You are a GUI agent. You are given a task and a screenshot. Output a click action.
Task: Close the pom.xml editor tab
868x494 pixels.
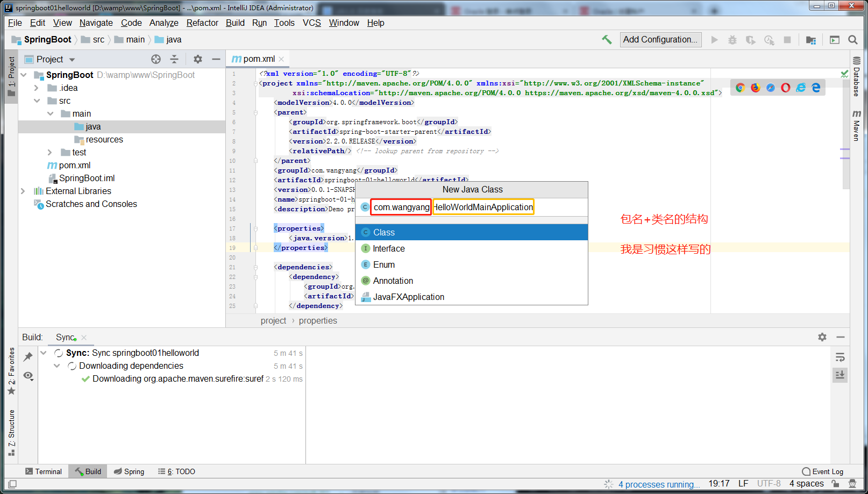click(x=281, y=59)
